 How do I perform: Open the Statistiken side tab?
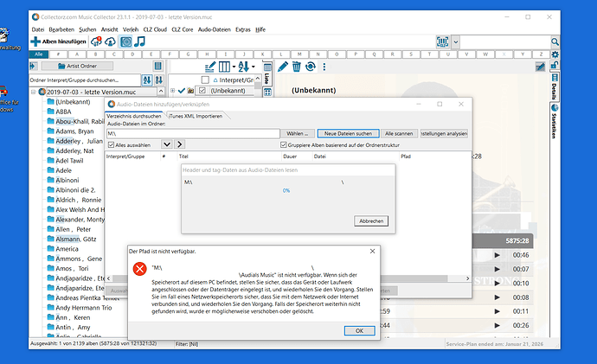[555, 121]
